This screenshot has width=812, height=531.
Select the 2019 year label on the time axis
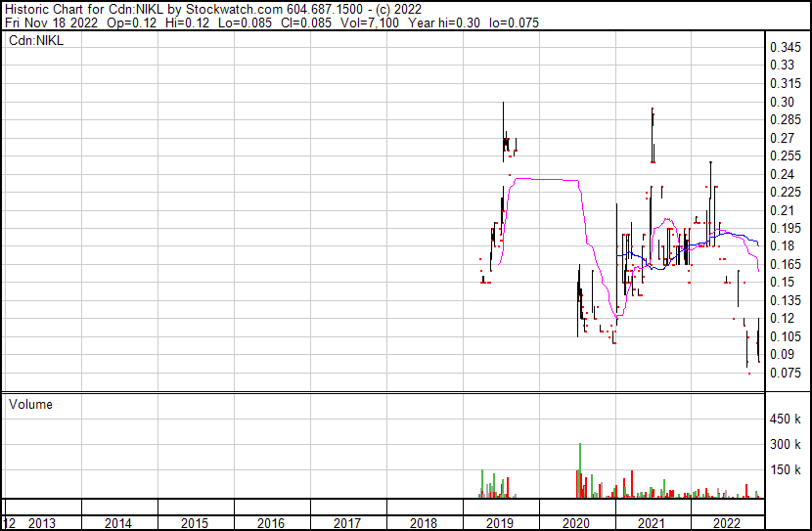tap(500, 523)
